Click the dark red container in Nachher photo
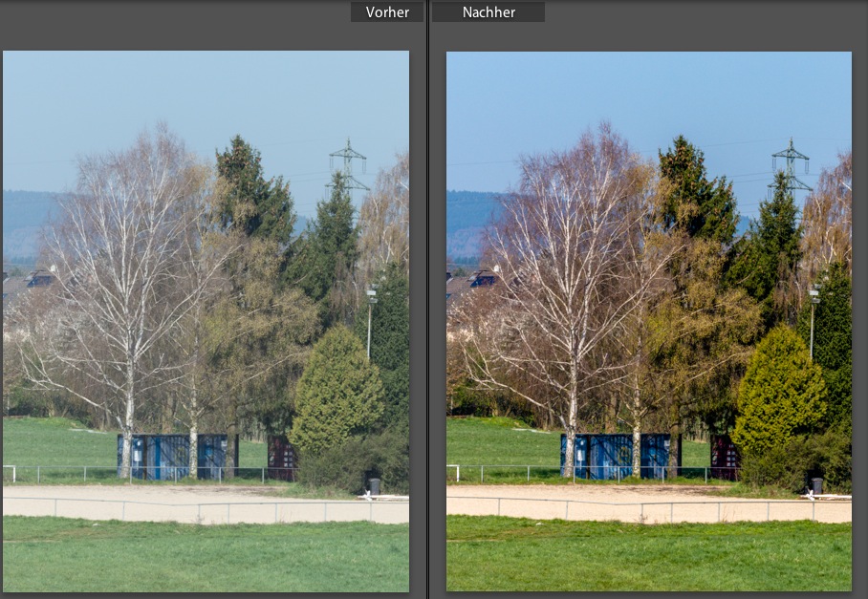Viewport: 868px width, 599px height. click(725, 458)
